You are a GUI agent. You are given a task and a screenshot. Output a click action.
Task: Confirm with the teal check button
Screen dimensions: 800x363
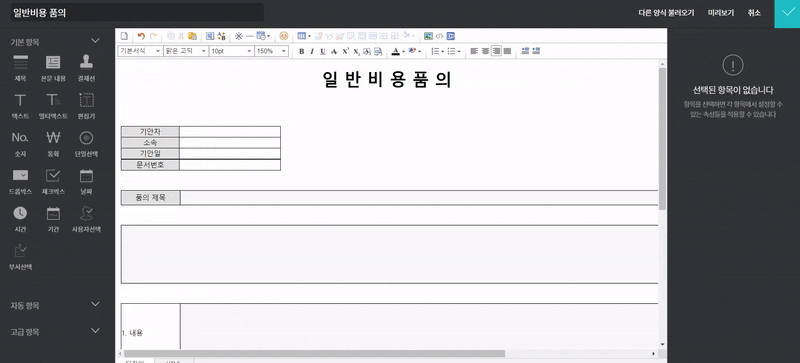787,14
